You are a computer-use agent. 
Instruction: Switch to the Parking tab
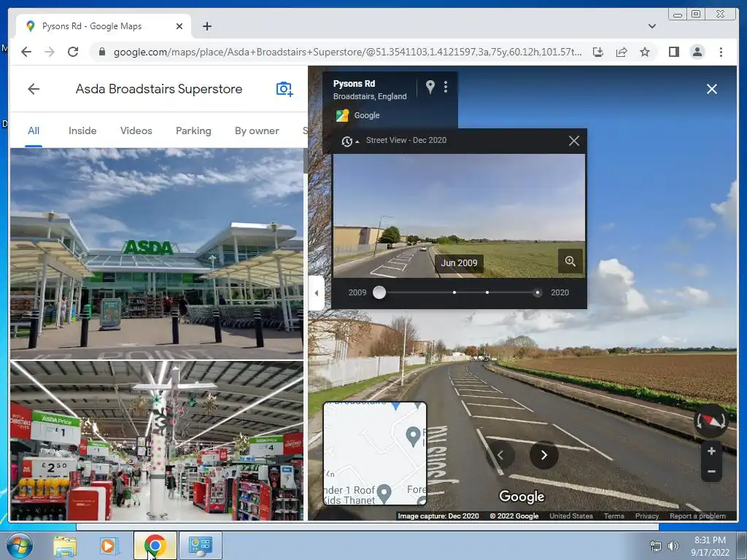[193, 131]
